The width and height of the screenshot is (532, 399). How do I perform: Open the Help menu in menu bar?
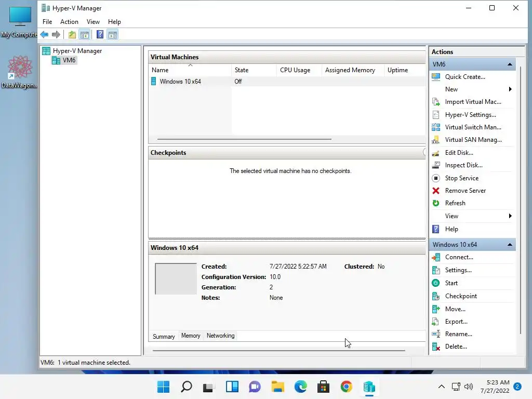pyautogui.click(x=114, y=22)
